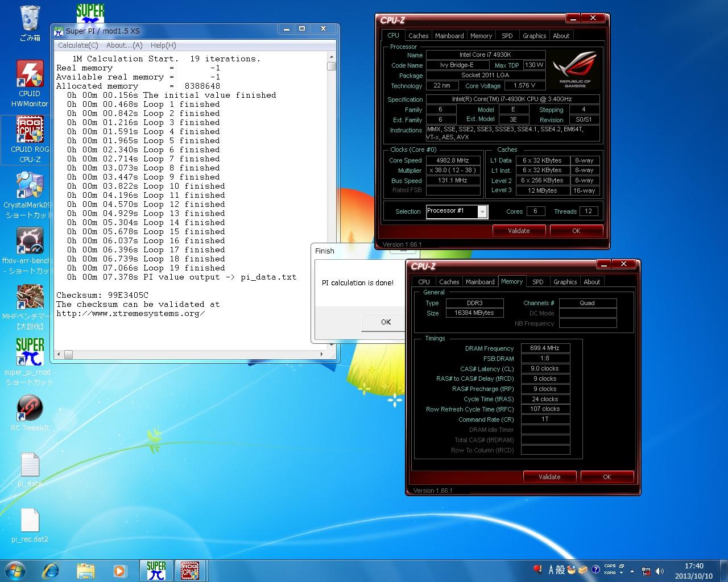Click Validate in lower CPU-Z Memory window
This screenshot has width=728, height=582.
tap(549, 477)
